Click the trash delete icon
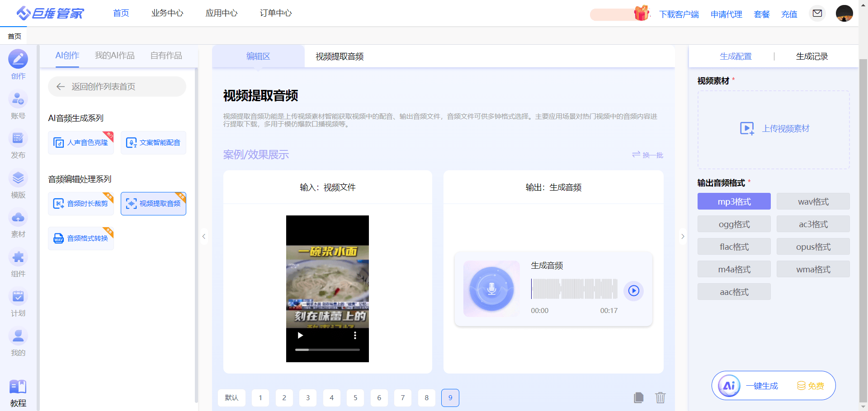 (x=660, y=397)
